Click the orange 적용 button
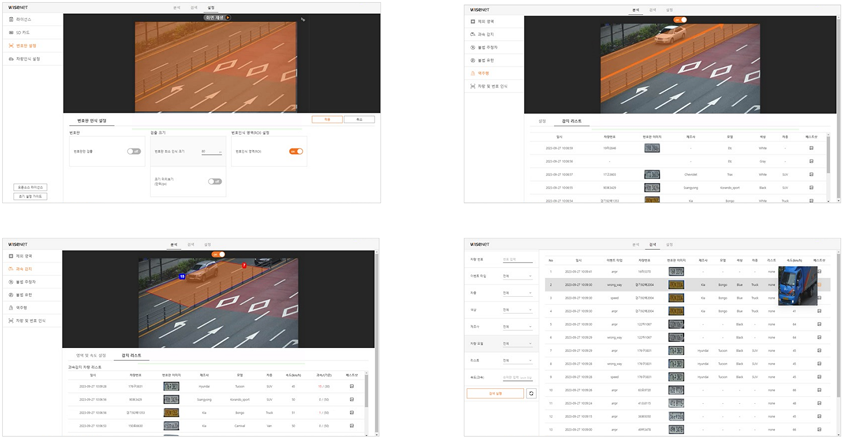Viewport: 845px width, 440px height. (x=327, y=119)
